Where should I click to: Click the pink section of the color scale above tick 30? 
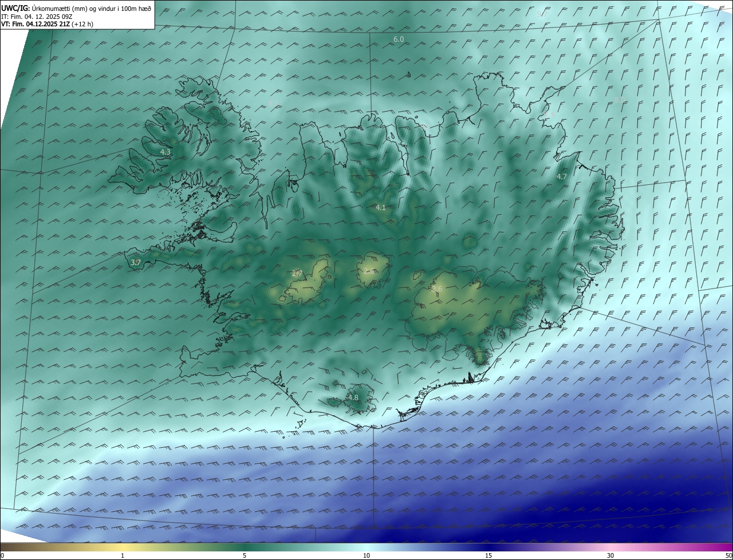click(x=610, y=547)
